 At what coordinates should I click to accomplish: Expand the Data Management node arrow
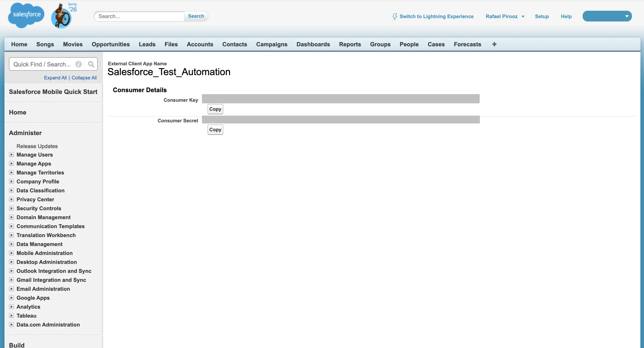pyautogui.click(x=11, y=244)
